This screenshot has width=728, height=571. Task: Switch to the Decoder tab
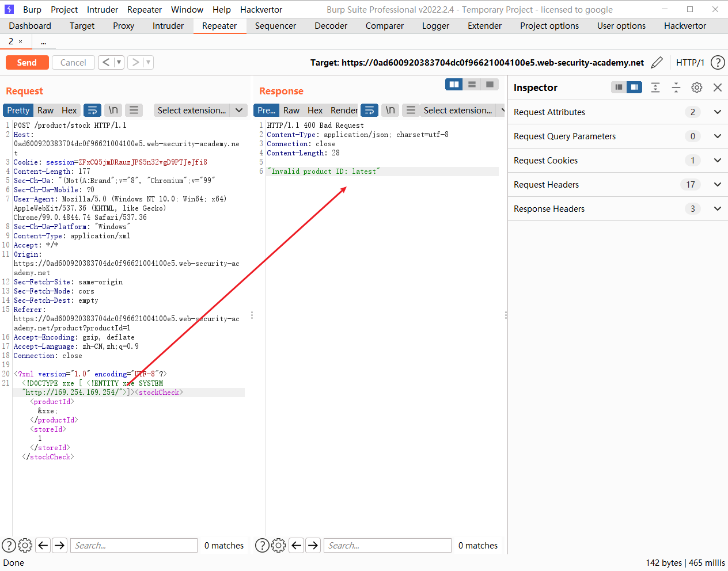[331, 25]
